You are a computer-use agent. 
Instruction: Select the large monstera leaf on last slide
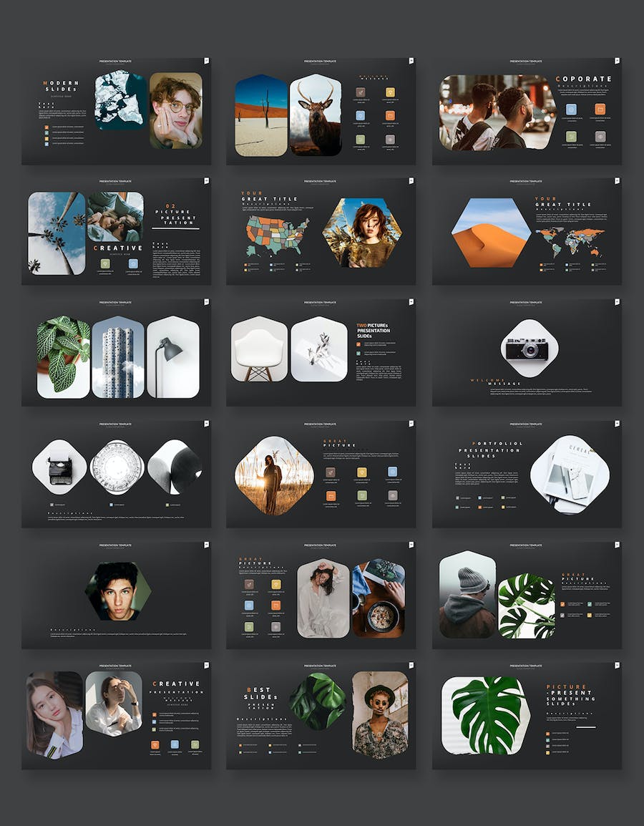tap(486, 715)
